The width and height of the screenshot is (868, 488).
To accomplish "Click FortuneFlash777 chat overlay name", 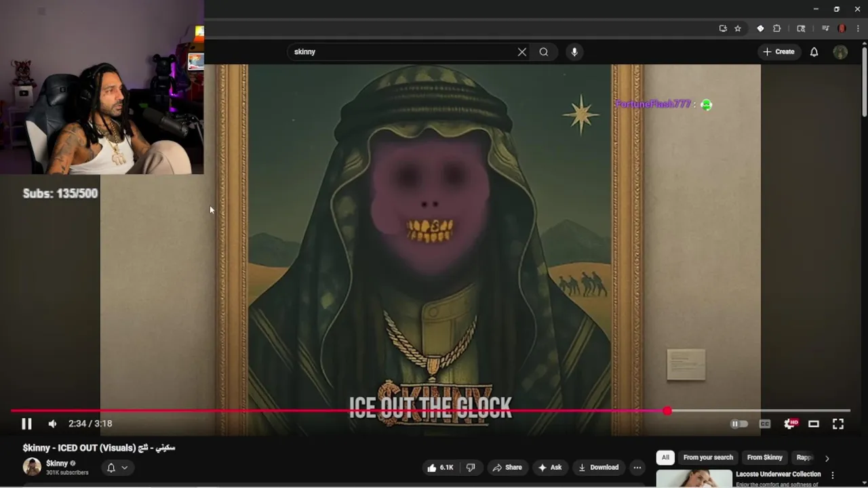I will tap(652, 104).
